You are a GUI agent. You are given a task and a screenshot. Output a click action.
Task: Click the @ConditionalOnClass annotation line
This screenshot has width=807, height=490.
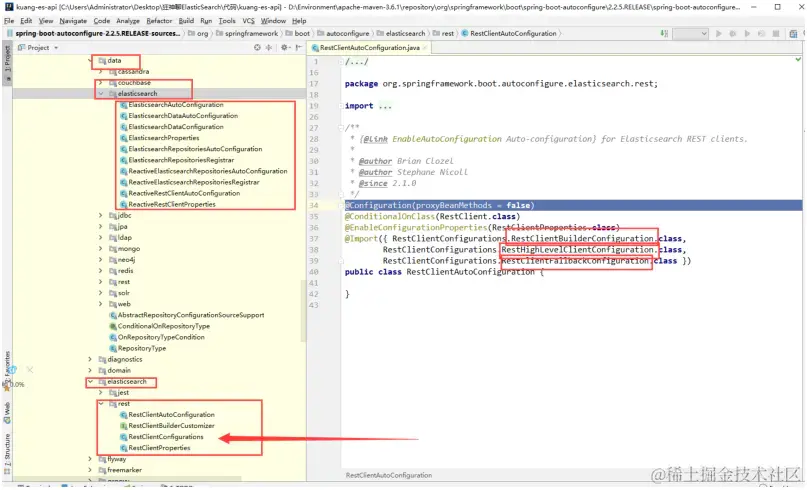pos(432,216)
